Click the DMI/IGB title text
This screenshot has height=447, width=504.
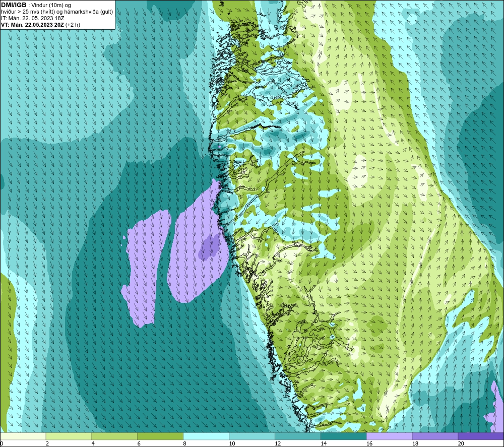pos(14,5)
